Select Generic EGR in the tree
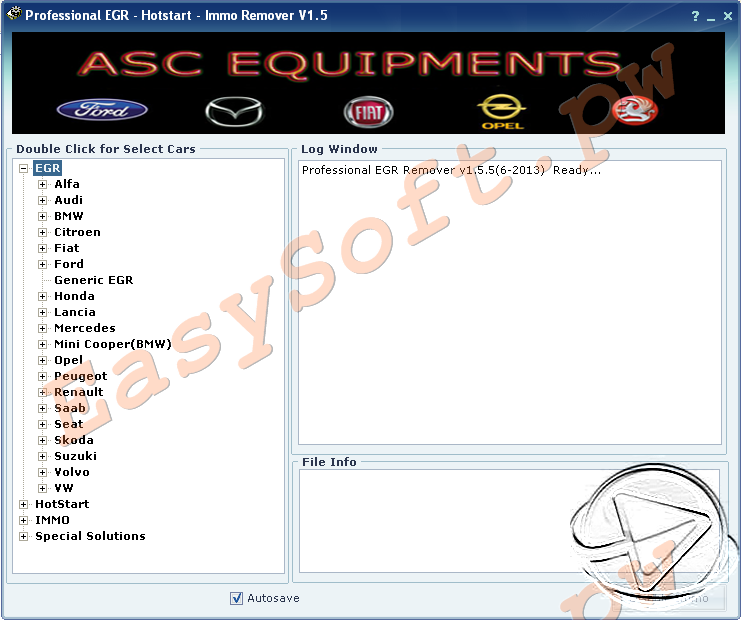The width and height of the screenshot is (741, 620). [94, 280]
